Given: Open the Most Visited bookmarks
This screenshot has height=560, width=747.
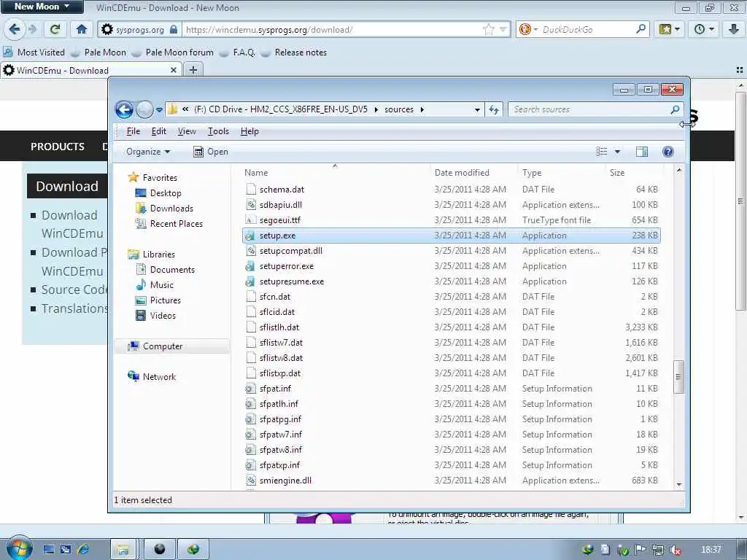Looking at the screenshot, I should point(34,52).
